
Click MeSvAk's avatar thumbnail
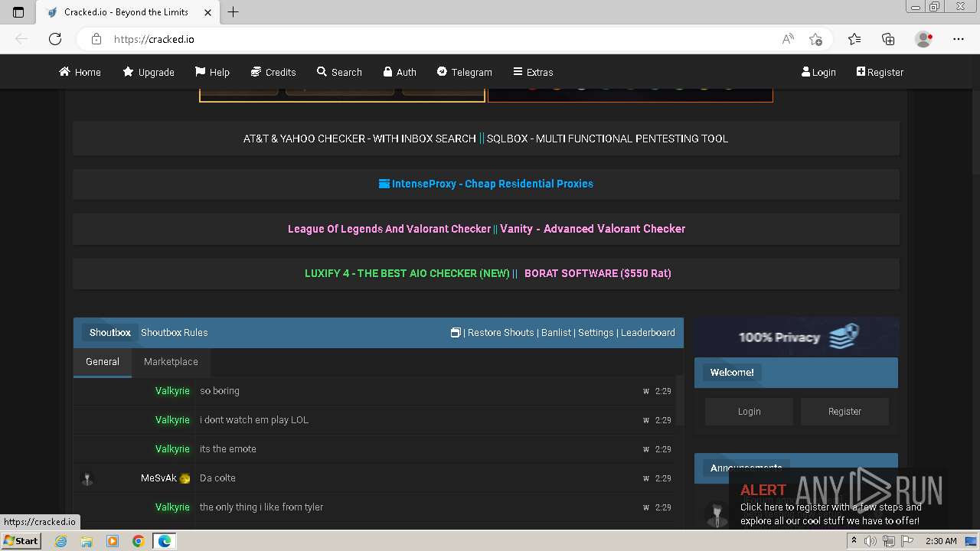click(x=87, y=479)
